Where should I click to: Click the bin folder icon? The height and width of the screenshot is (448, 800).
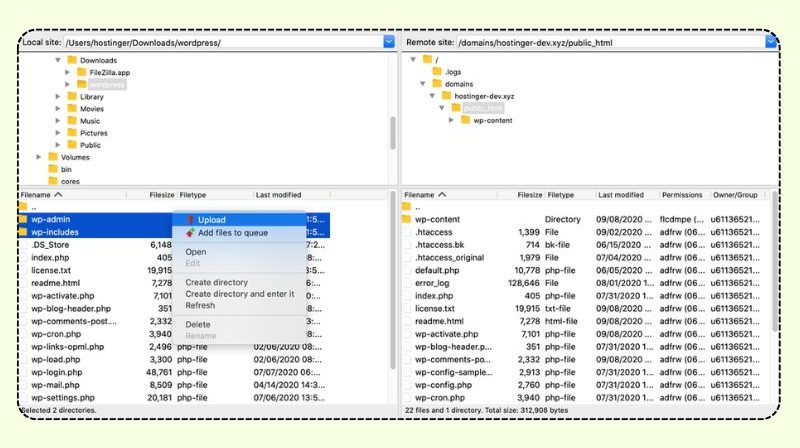click(x=53, y=169)
